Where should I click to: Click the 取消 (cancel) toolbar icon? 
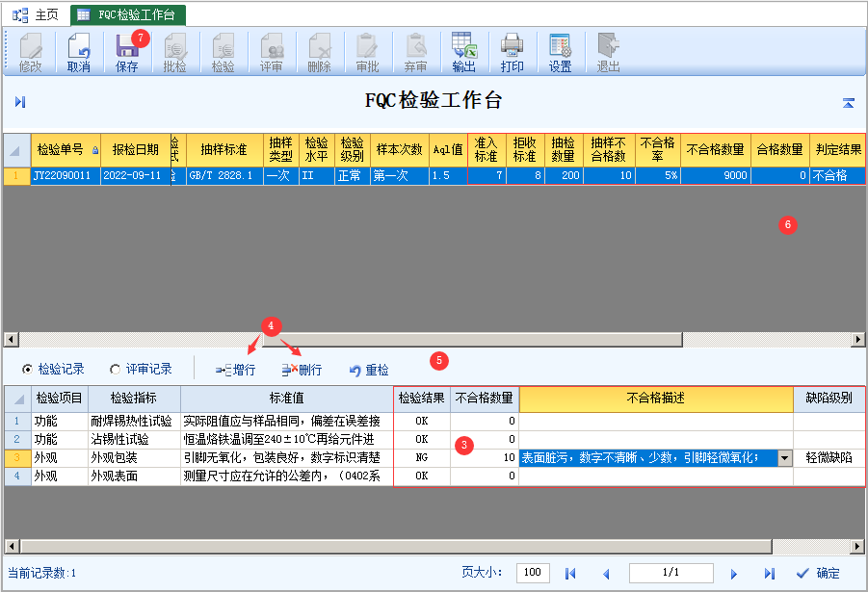click(79, 53)
